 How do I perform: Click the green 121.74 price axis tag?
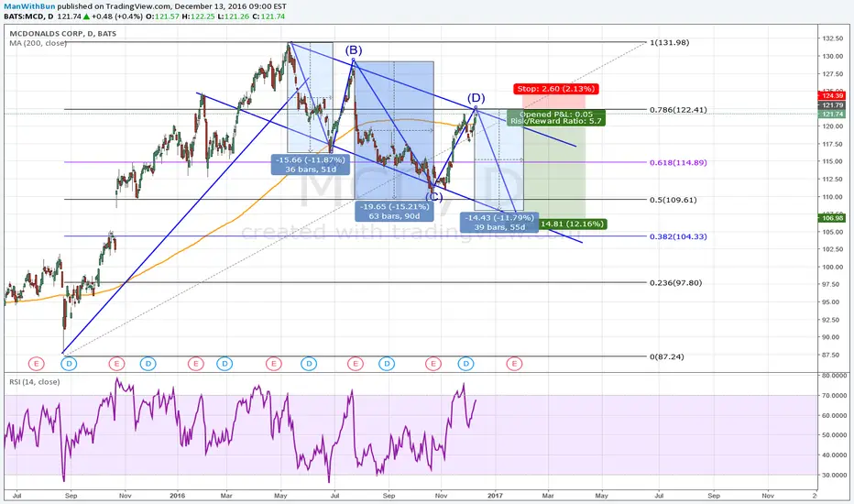[x=833, y=114]
